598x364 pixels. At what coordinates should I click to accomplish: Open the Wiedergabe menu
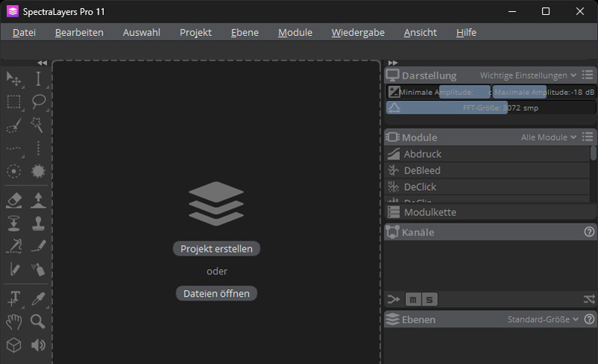pyautogui.click(x=358, y=32)
